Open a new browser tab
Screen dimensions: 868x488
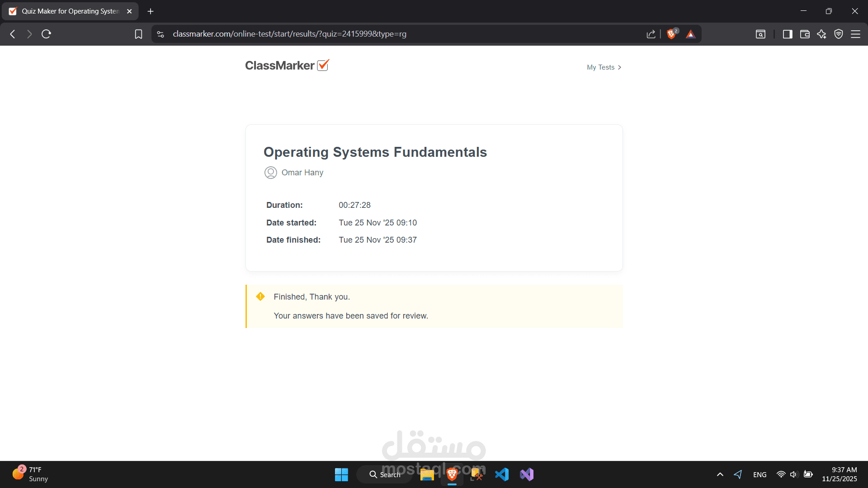pos(151,11)
